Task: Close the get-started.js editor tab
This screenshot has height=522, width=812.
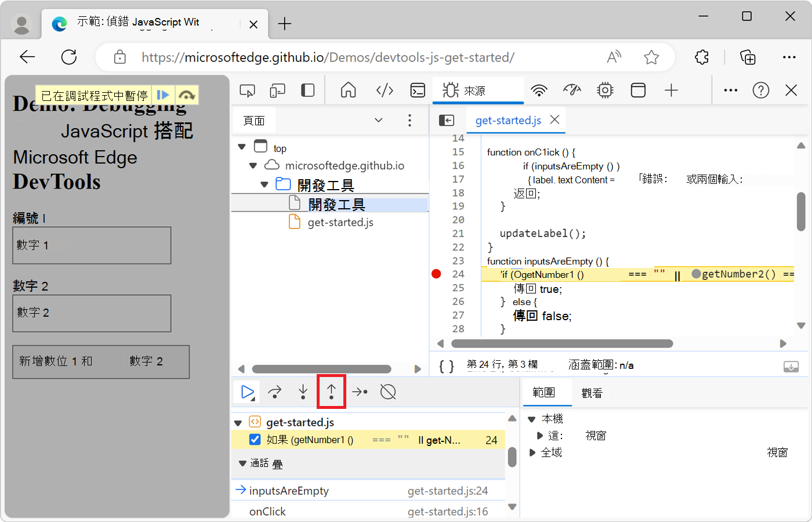Action: coord(554,119)
